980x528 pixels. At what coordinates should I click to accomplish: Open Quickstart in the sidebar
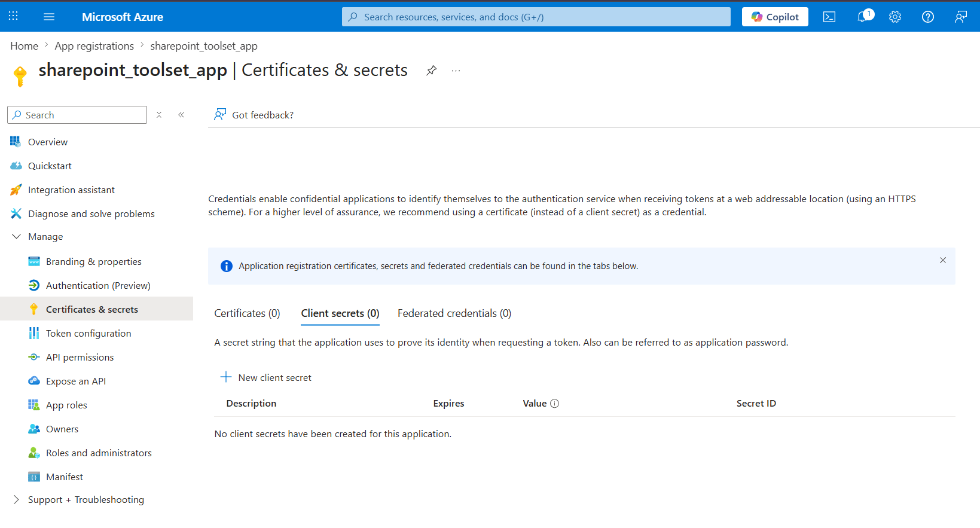coord(50,166)
